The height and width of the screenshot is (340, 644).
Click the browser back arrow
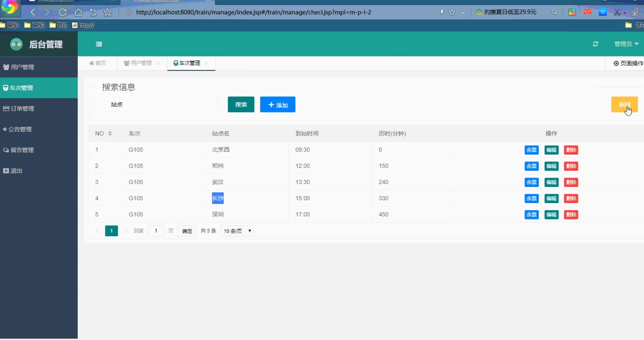coord(33,12)
